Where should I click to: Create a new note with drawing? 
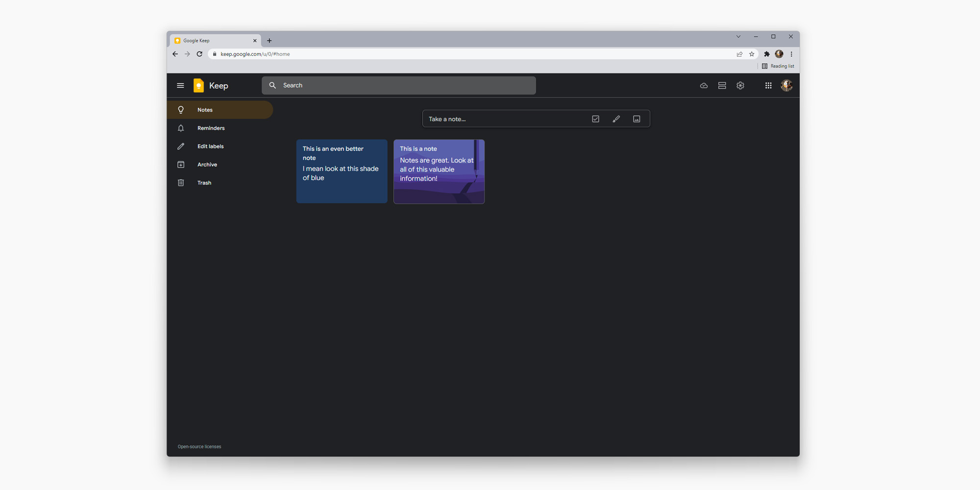616,119
